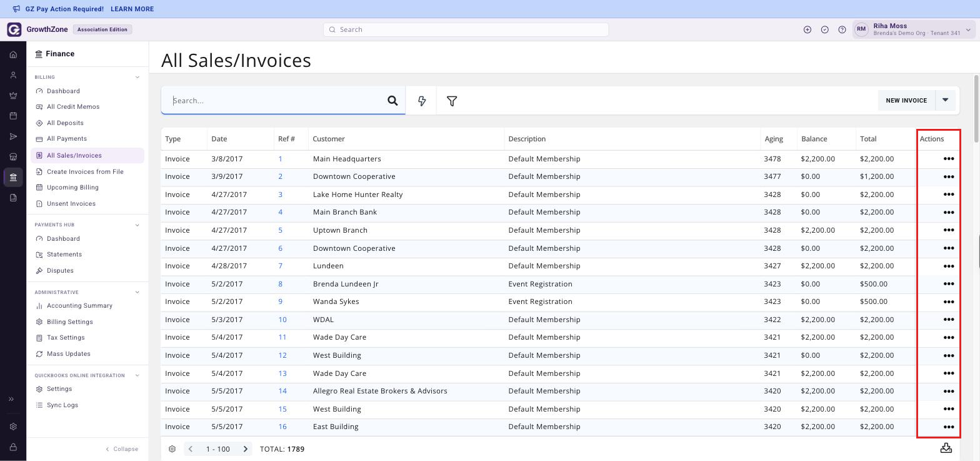The height and width of the screenshot is (461, 980).
Task: Open the help question mark icon
Action: point(842,29)
